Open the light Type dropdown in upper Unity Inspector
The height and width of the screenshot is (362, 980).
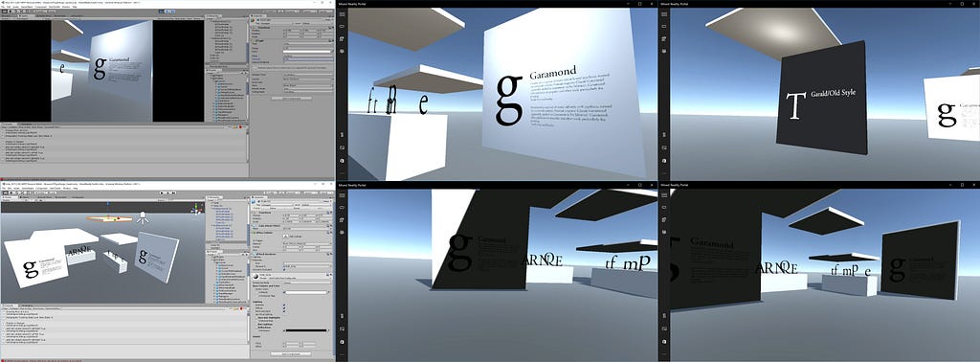(x=308, y=43)
